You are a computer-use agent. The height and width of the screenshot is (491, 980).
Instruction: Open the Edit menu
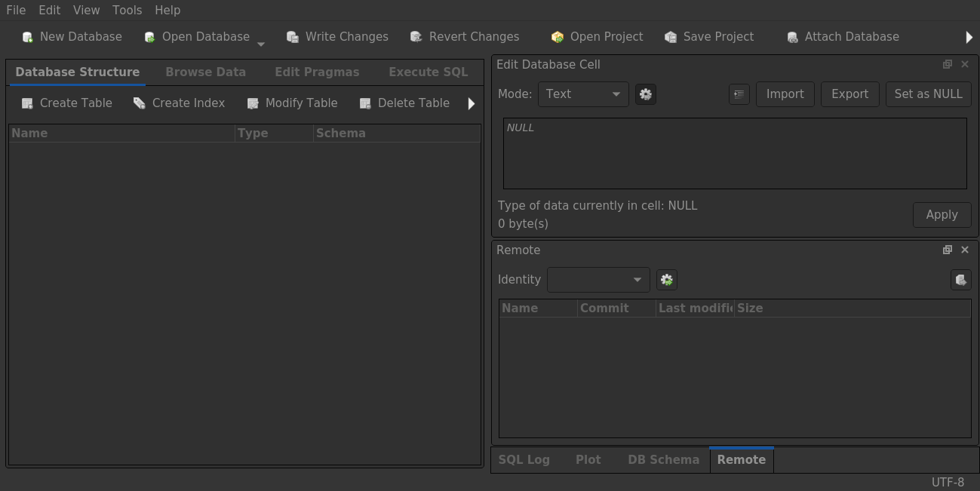50,11
